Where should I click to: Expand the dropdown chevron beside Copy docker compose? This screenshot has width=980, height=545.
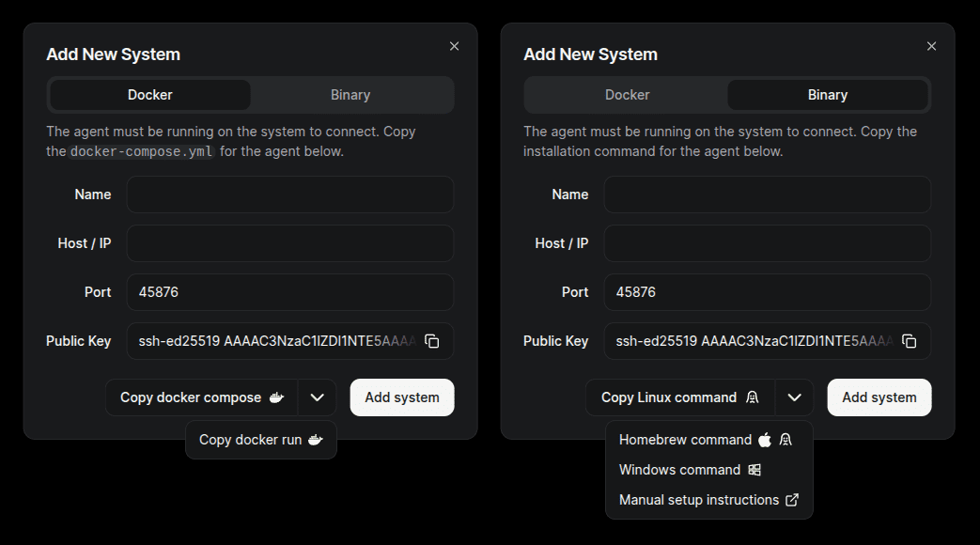coord(317,397)
